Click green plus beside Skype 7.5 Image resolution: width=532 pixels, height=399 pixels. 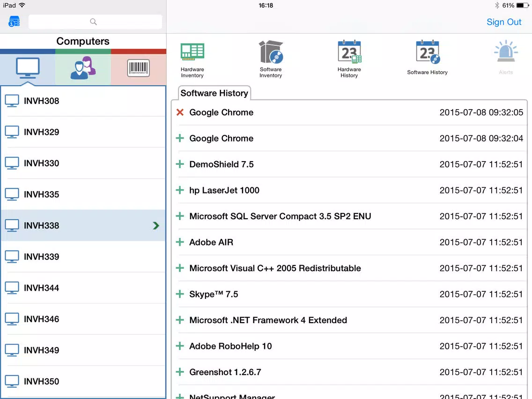pyautogui.click(x=180, y=294)
